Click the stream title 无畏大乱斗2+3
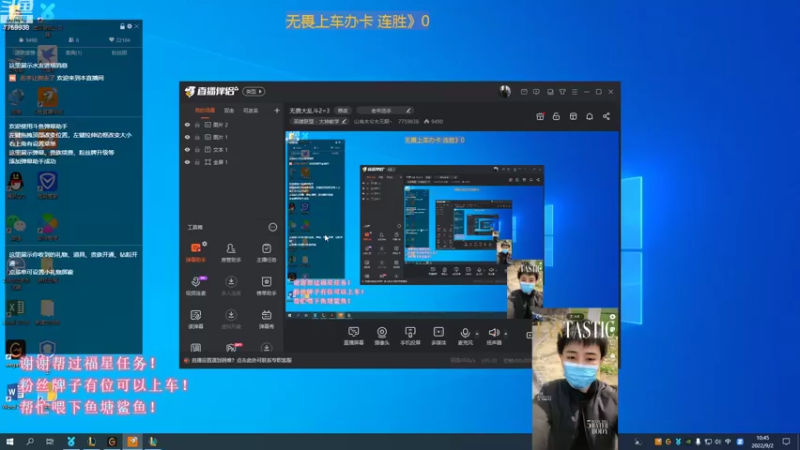This screenshot has width=800, height=450. click(x=310, y=110)
